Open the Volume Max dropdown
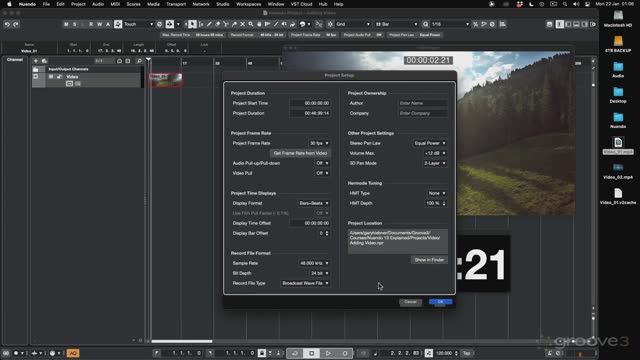The width and height of the screenshot is (640, 360). [435, 153]
